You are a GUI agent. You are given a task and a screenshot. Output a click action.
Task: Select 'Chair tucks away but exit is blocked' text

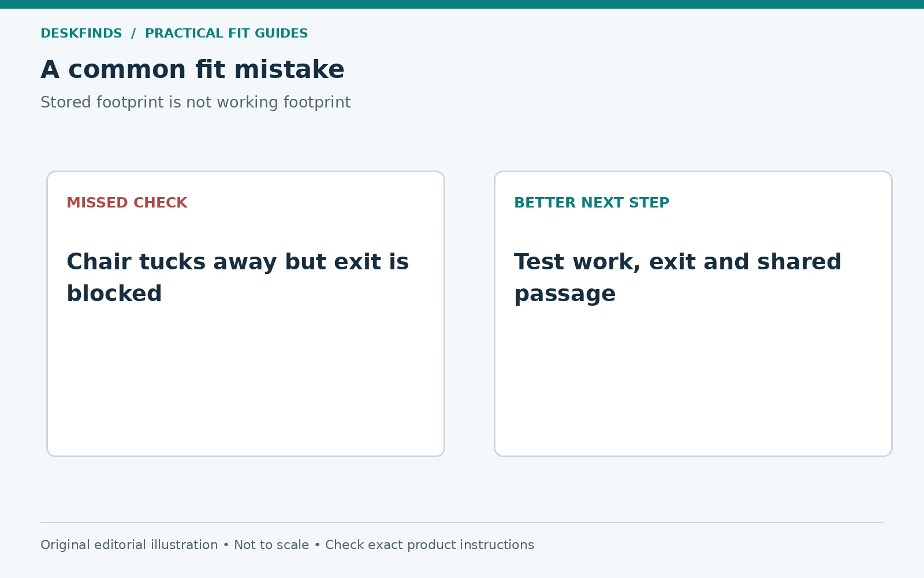click(237, 277)
